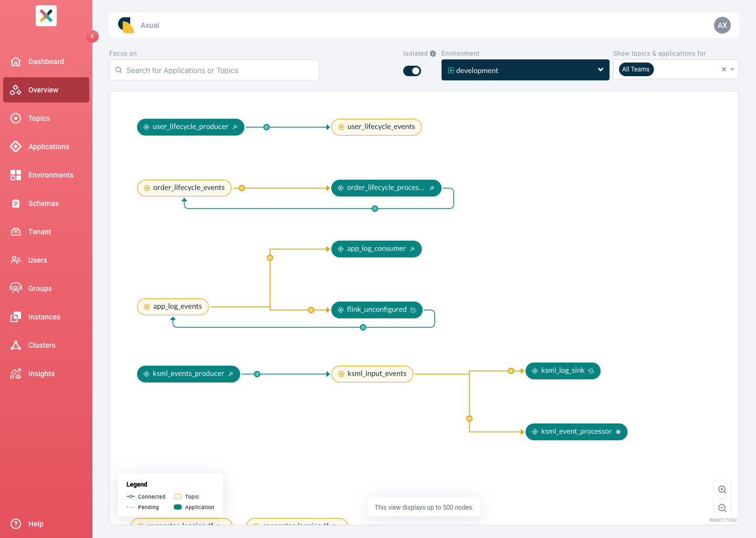756x538 pixels.
Task: Click the AX user avatar
Action: 722,25
